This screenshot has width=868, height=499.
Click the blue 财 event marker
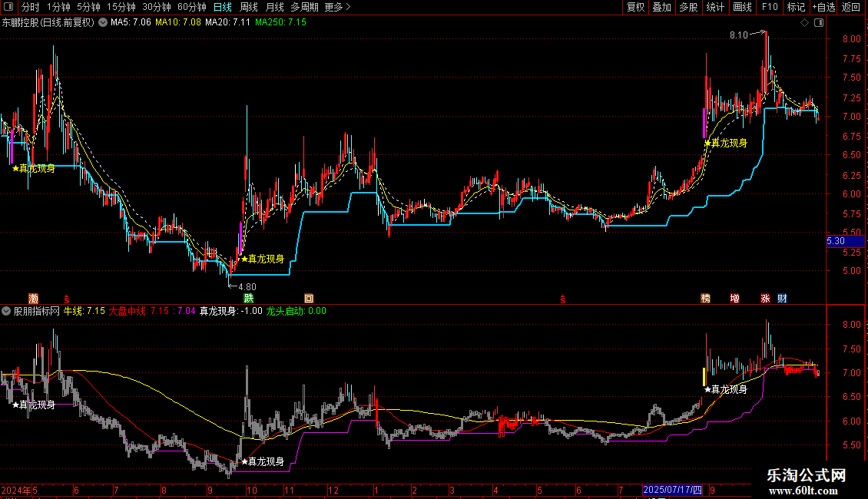point(782,299)
